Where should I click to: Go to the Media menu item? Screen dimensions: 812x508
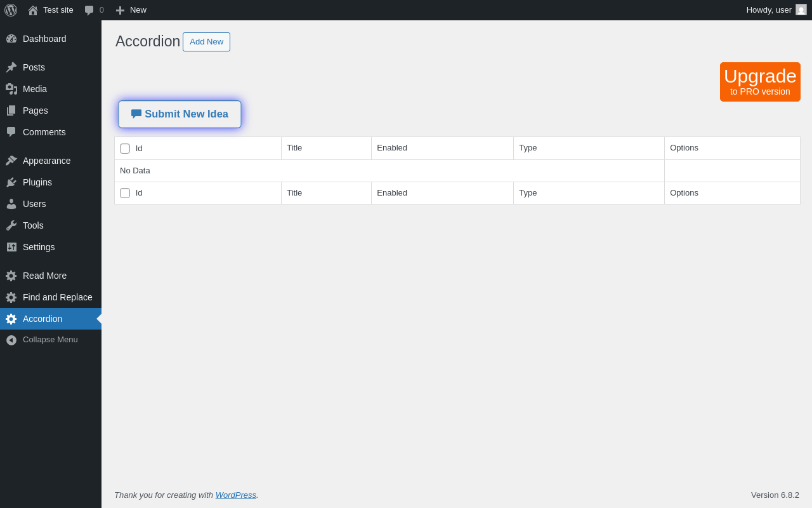click(x=51, y=89)
